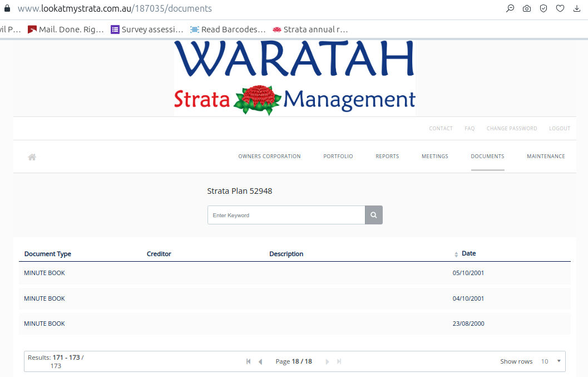Image resolution: width=588 pixels, height=377 pixels.
Task: Open 'Read Barcodes…' bookmark
Action: coord(228,30)
